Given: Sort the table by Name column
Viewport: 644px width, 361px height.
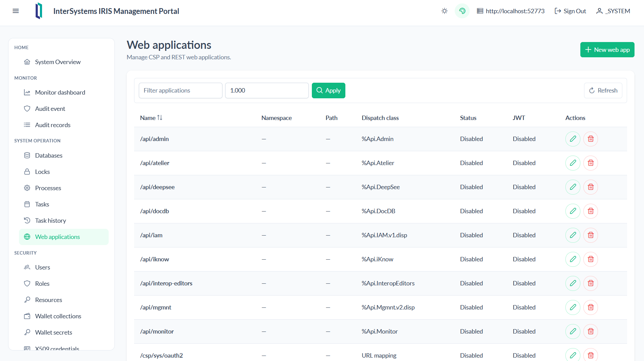Looking at the screenshot, I should tap(151, 118).
